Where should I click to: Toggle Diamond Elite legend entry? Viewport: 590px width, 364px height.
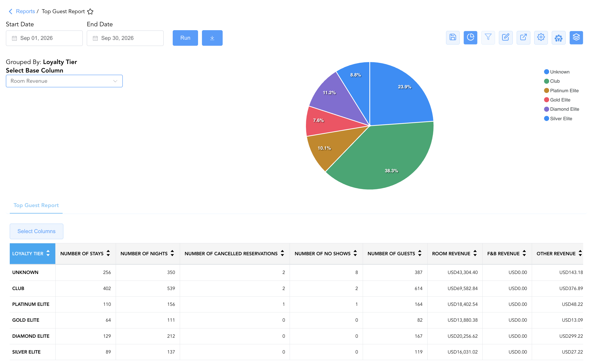561,109
